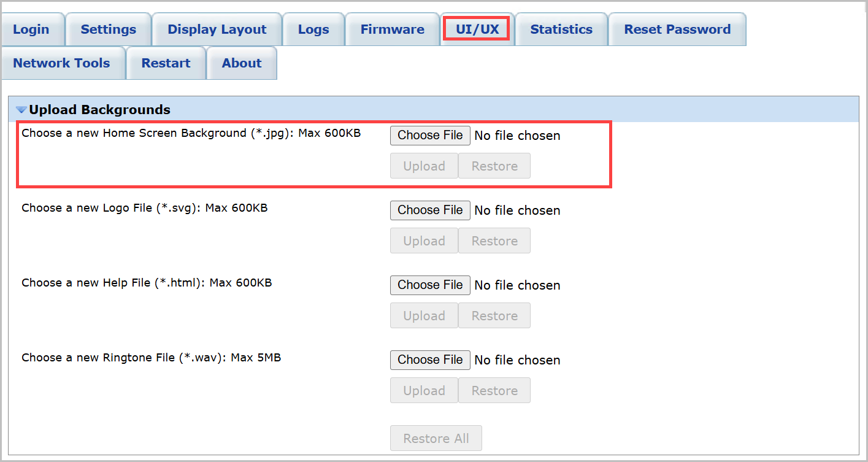Open the Login tab

tap(31, 29)
